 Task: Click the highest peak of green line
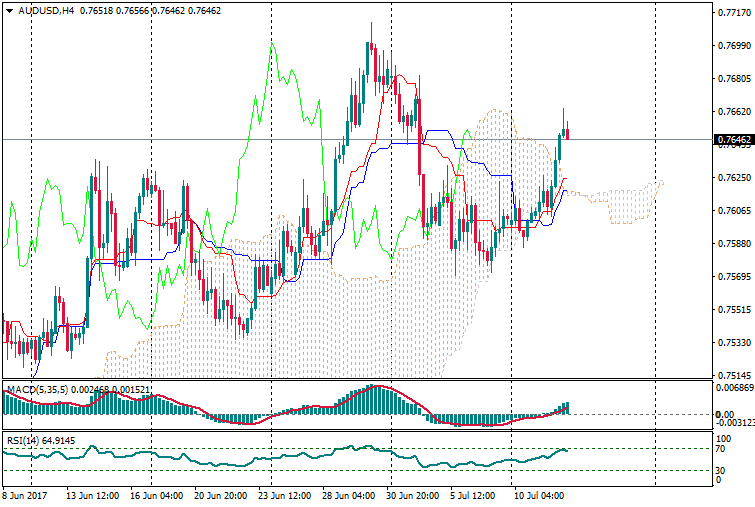coord(271,45)
